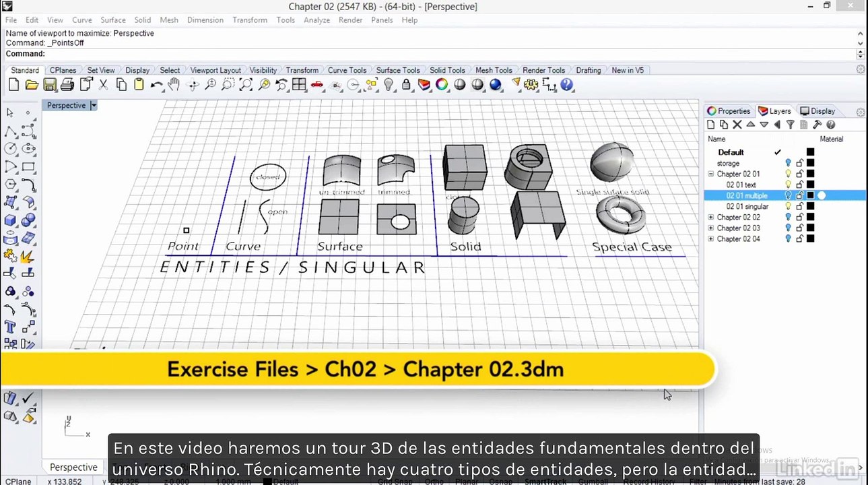868x485 pixels.
Task: Delete layer with the X icon in Layers panel
Action: [737, 125]
